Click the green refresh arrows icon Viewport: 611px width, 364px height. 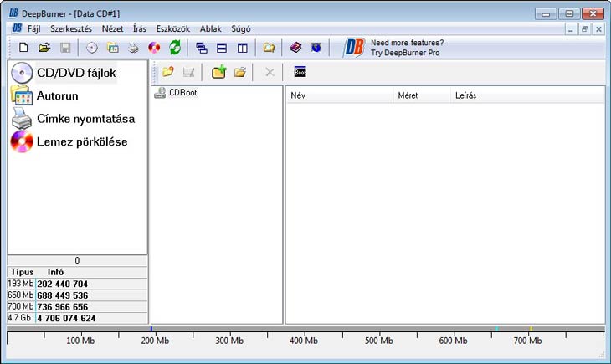pos(175,48)
